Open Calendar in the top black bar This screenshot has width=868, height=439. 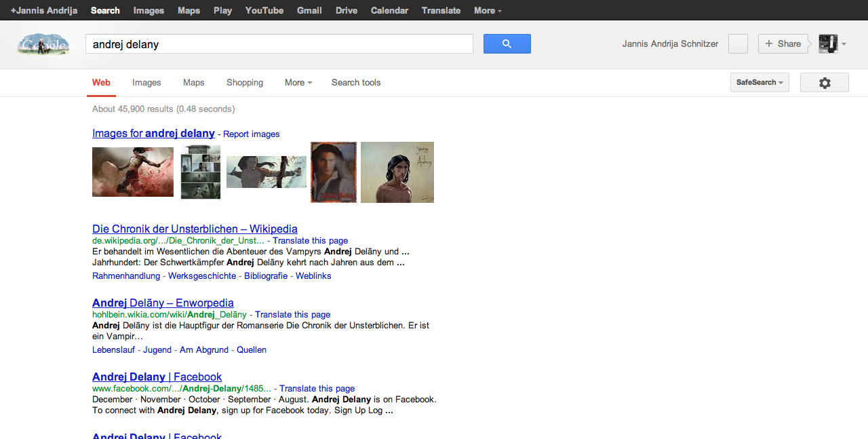(389, 10)
